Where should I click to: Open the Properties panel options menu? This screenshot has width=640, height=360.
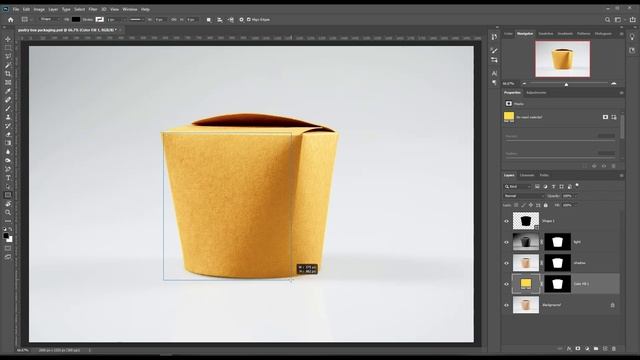[x=621, y=93]
